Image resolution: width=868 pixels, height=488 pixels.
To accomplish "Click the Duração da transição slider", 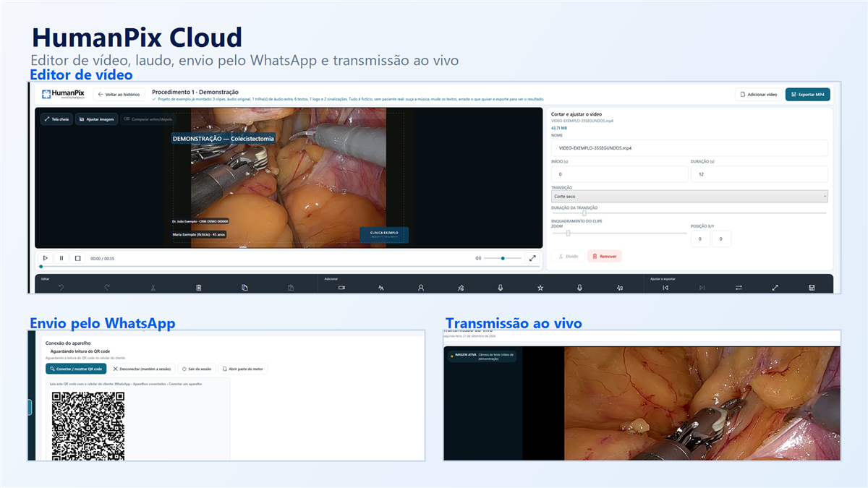I will [x=689, y=213].
